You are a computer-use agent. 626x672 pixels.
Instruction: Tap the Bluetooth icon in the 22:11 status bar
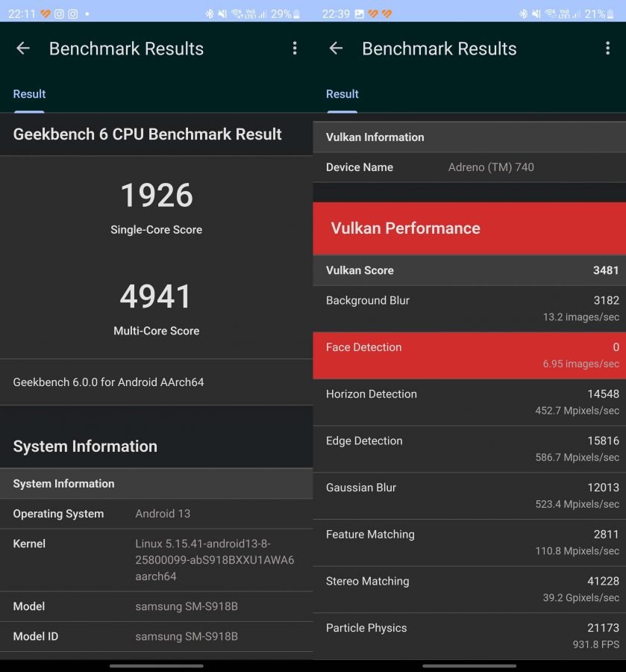(x=210, y=13)
